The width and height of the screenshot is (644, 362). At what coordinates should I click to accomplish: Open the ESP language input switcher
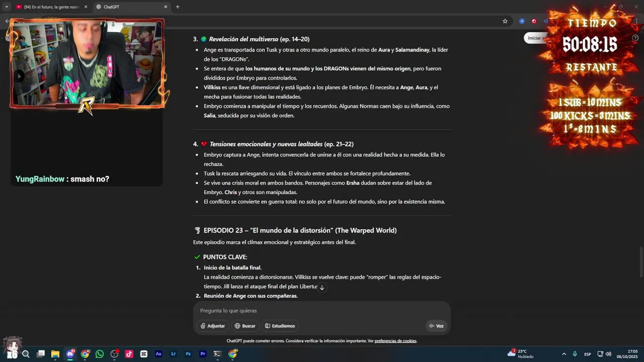pos(588,354)
